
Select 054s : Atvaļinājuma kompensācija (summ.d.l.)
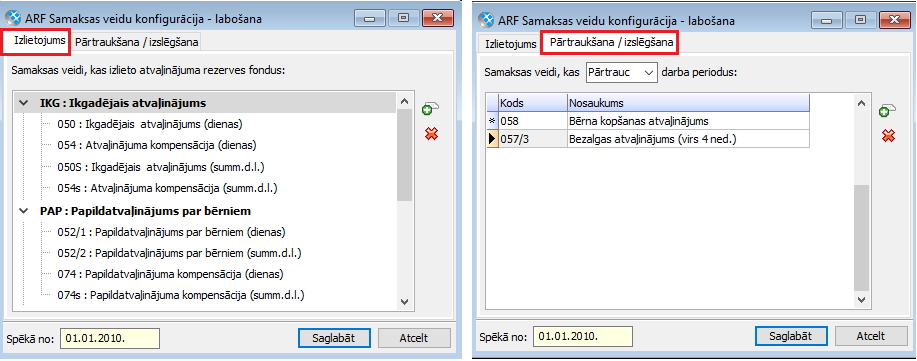pyautogui.click(x=167, y=188)
